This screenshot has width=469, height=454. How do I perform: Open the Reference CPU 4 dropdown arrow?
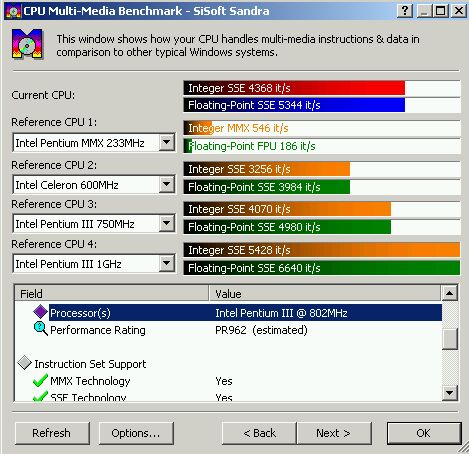pos(166,264)
